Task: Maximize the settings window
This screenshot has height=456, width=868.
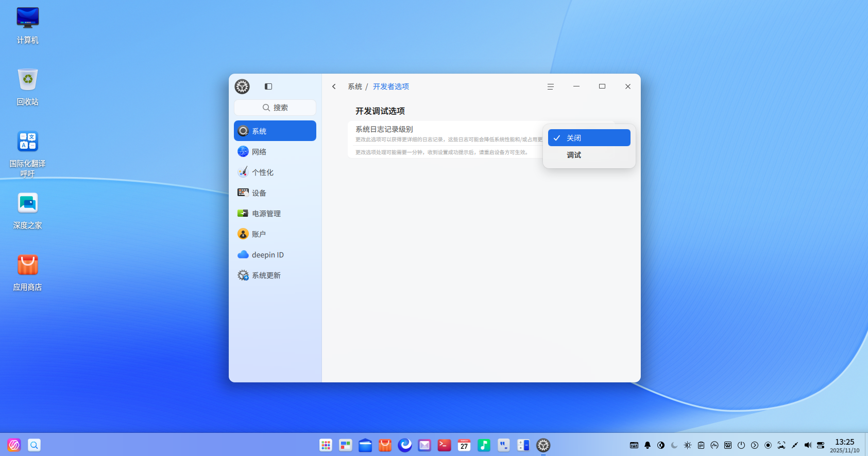Action: click(x=602, y=86)
